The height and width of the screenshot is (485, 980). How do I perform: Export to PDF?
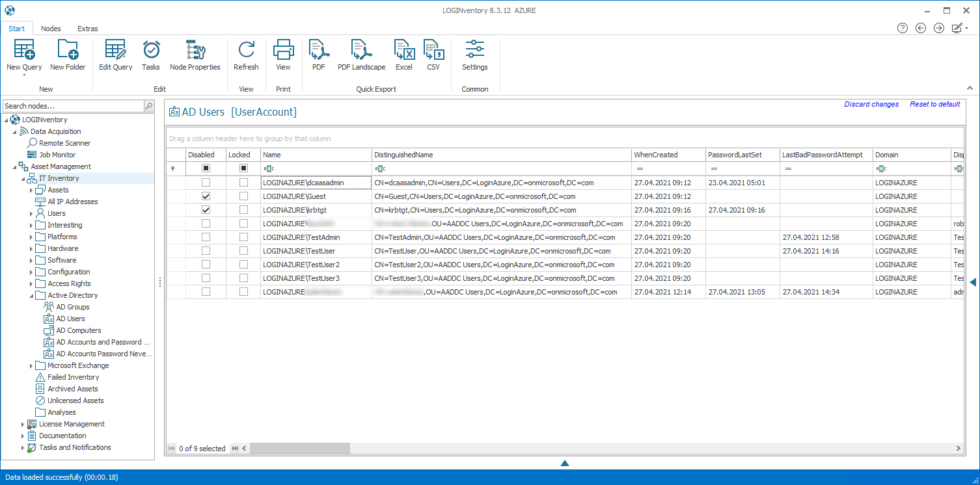pos(319,55)
